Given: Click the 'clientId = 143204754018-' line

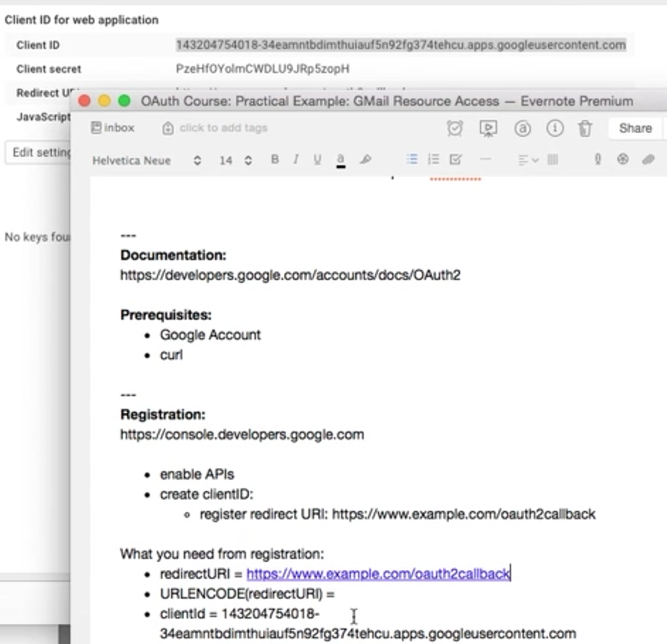Looking at the screenshot, I should click(239, 614).
